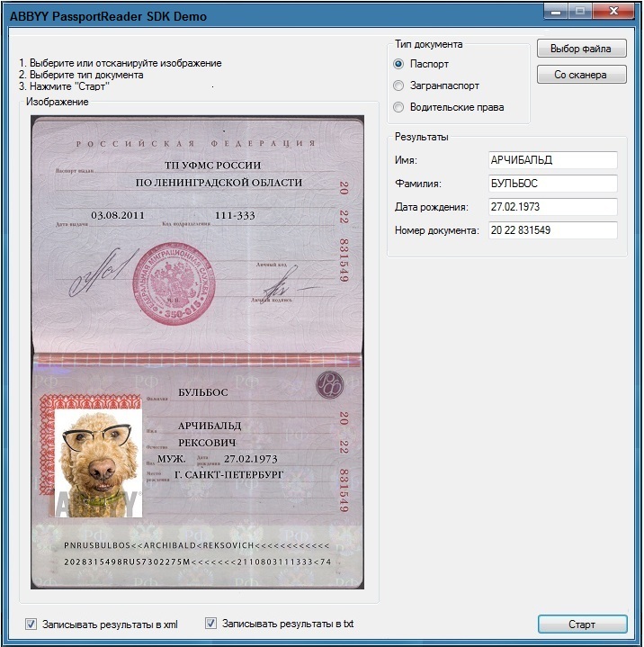Click the 'Фамилия:' label
The width and height of the screenshot is (644, 647).
pos(418,184)
